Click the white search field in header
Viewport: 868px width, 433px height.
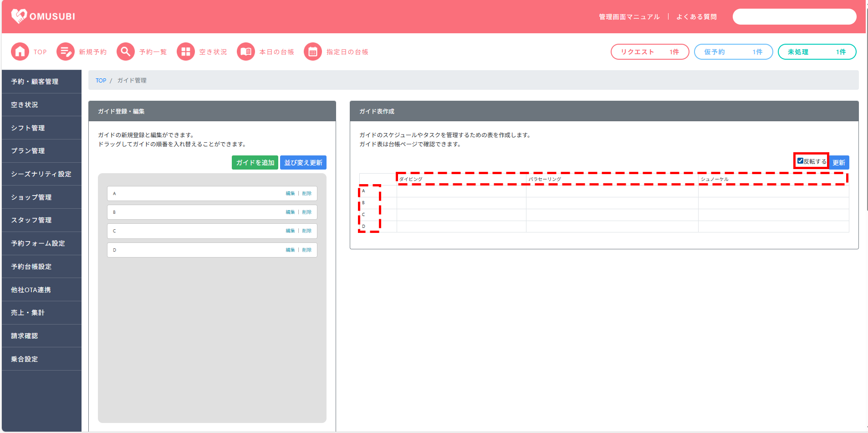(x=794, y=17)
